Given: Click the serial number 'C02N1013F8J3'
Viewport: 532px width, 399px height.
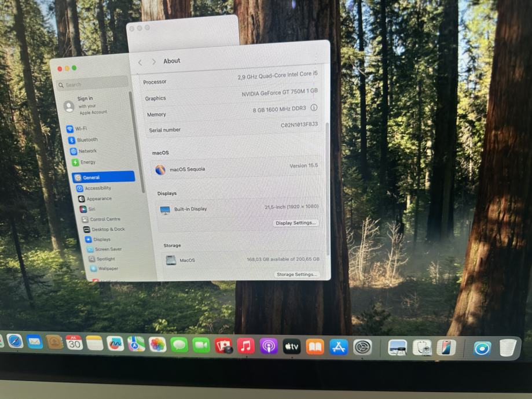Looking at the screenshot, I should pos(299,125).
